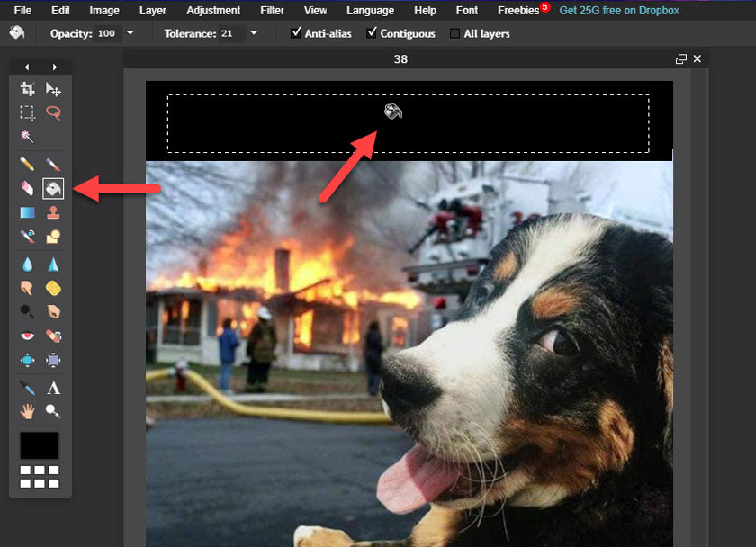Image resolution: width=756 pixels, height=547 pixels.
Task: Select the Drawing shapes tool
Action: coord(53,236)
